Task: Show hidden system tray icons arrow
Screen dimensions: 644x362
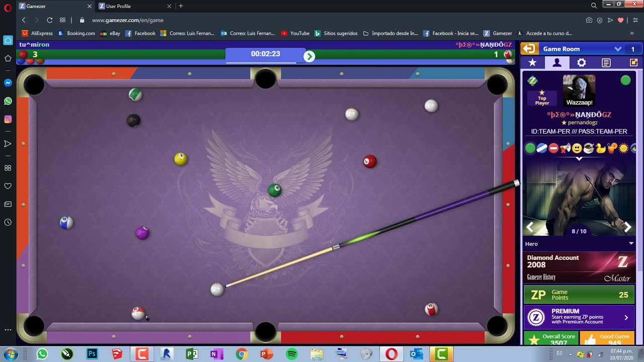Action: tap(571, 354)
